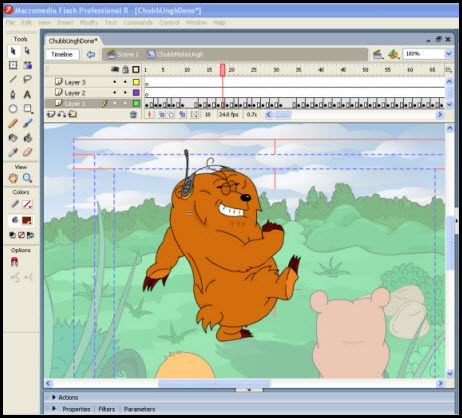Click the Timeline toggle button
462x418 pixels.
[62, 54]
